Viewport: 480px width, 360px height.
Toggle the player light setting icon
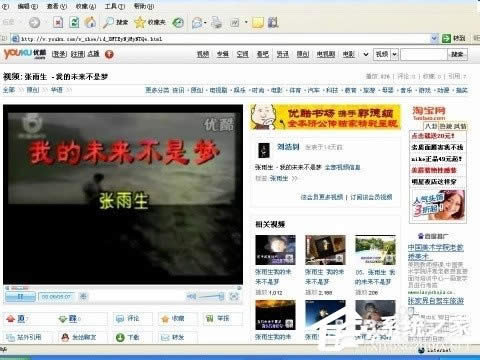pyautogui.click(x=83, y=296)
